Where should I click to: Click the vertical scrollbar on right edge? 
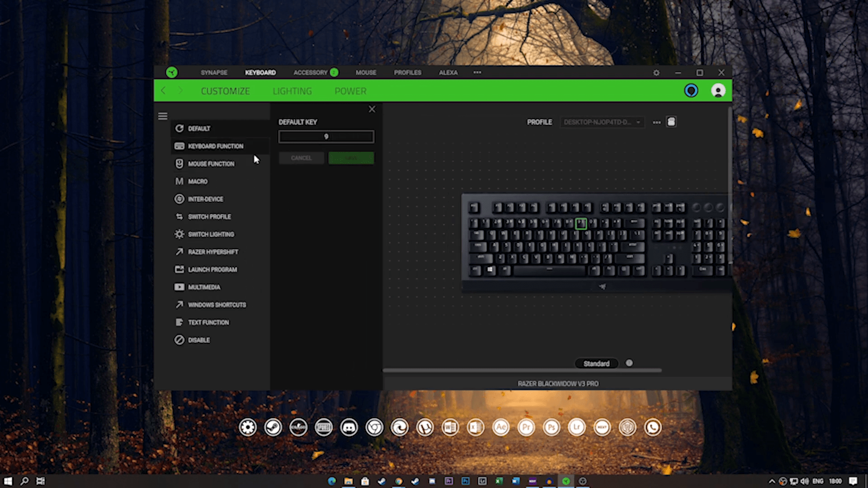[x=730, y=185]
